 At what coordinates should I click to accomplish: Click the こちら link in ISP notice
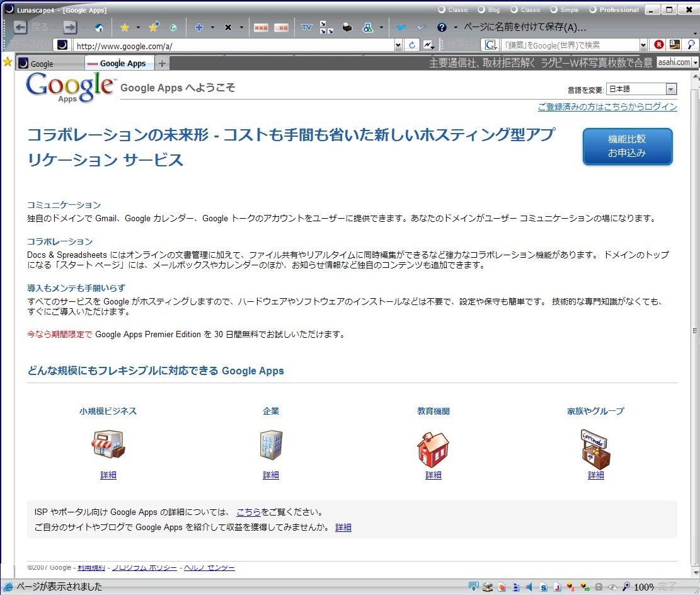tap(248, 512)
